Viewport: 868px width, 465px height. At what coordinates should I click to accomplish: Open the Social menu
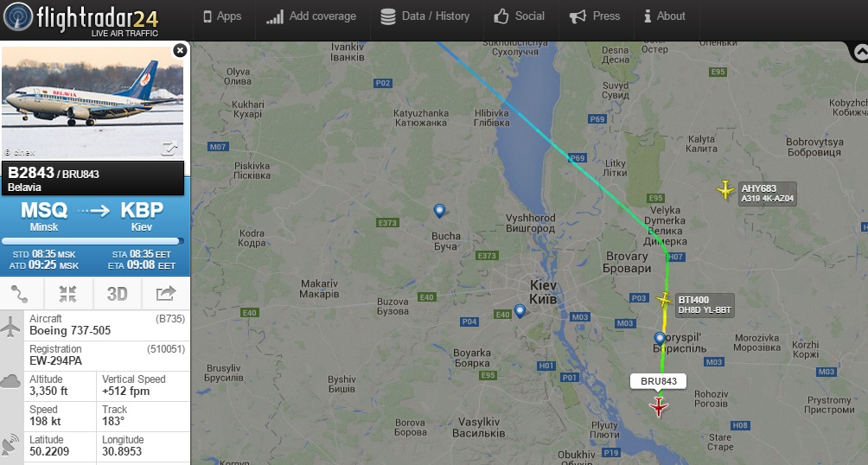[x=520, y=16]
